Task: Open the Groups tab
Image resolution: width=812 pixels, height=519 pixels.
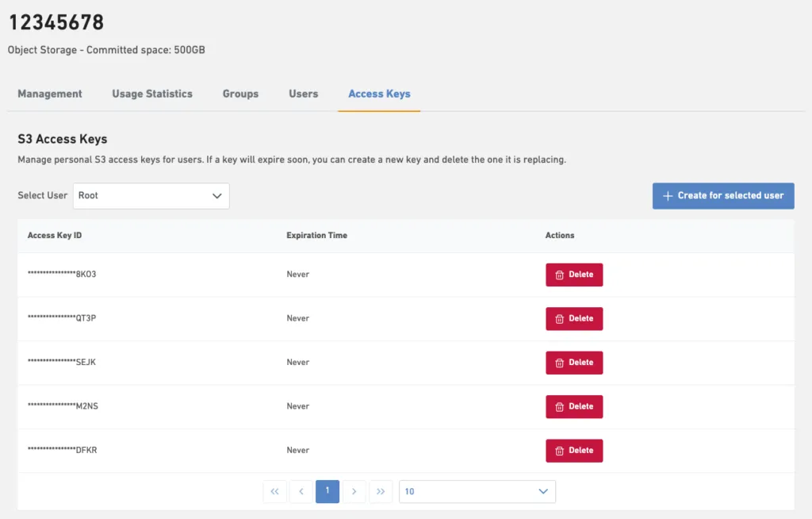Action: coord(240,94)
